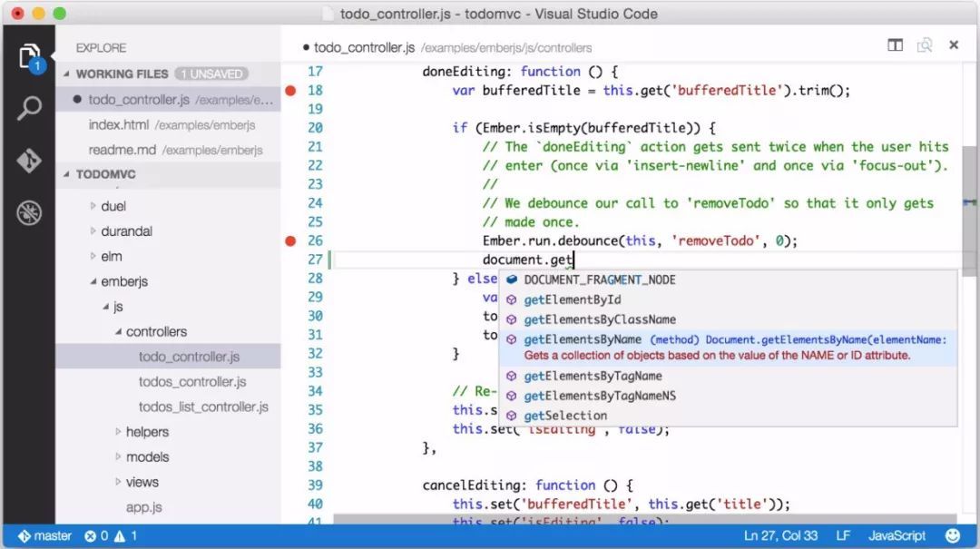Collapse the js folder
Screen dimensions: 980x549
tap(105, 307)
